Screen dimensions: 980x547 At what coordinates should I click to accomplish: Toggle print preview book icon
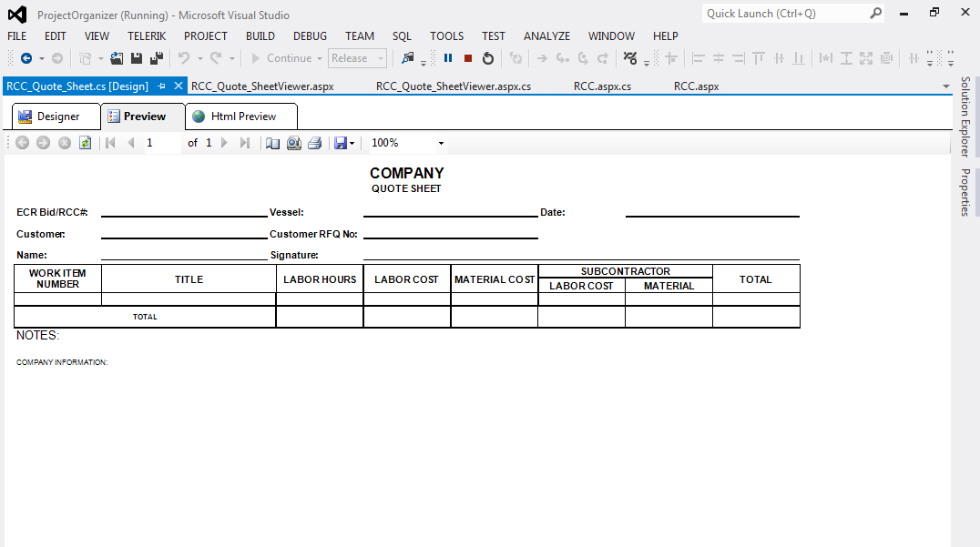[272, 143]
